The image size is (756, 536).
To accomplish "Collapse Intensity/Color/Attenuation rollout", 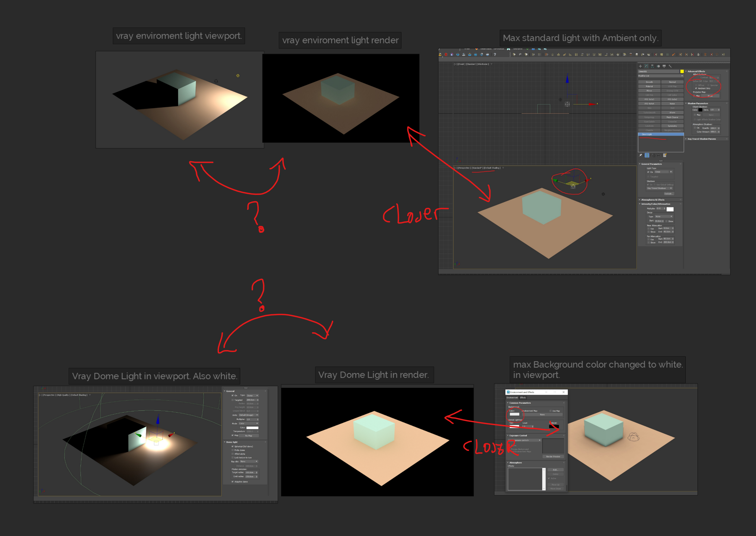I will pos(655,204).
